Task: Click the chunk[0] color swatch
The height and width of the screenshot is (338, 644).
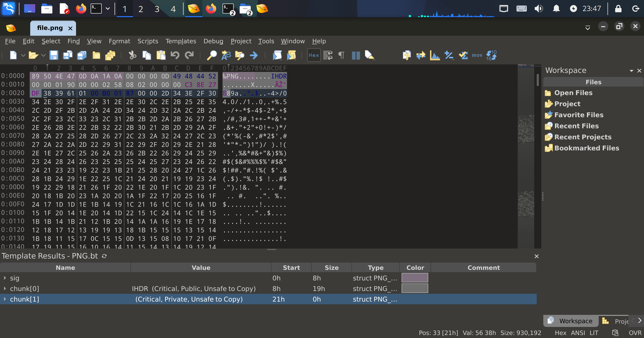Action: click(x=415, y=288)
